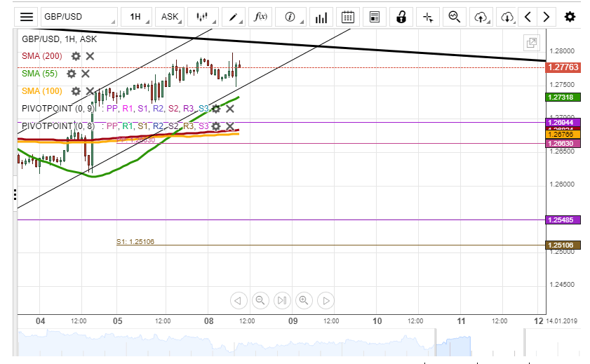The width and height of the screenshot is (590, 364).
Task: Click the magnifier chart zoom tool
Action: coord(455,17)
